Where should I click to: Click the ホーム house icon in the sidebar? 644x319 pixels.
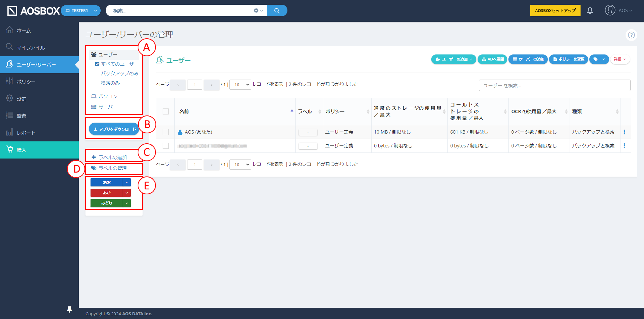point(10,30)
